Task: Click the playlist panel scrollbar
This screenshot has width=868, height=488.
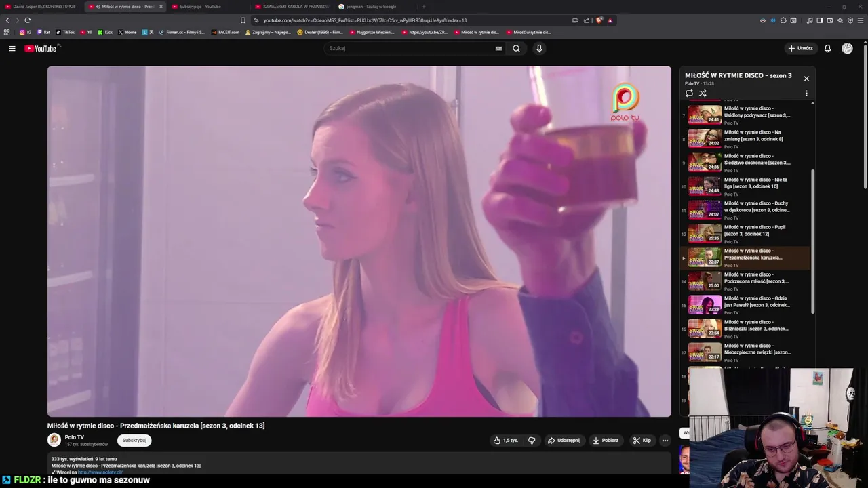Action: (813, 241)
